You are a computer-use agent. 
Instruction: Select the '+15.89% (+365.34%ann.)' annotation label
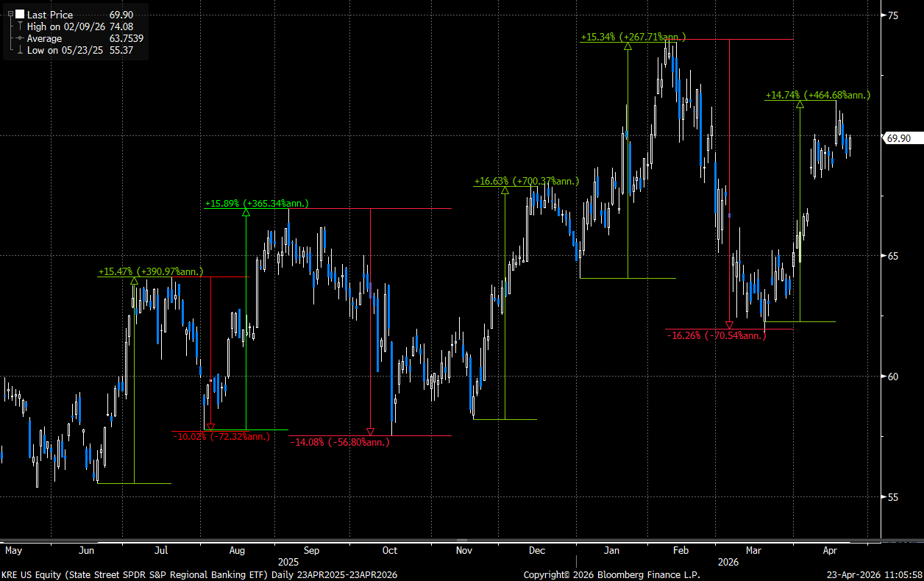tap(257, 204)
